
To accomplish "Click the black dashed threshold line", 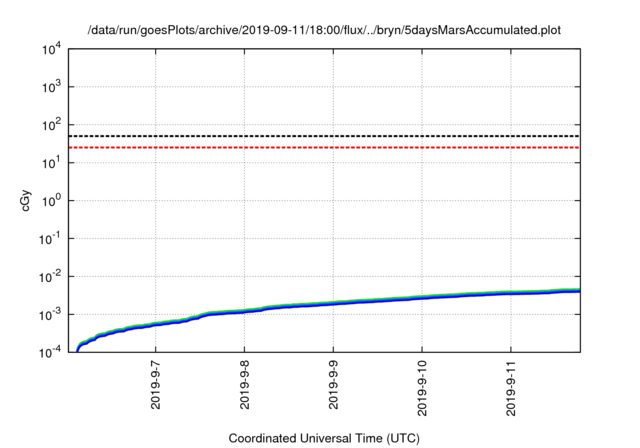I will tap(324, 136).
